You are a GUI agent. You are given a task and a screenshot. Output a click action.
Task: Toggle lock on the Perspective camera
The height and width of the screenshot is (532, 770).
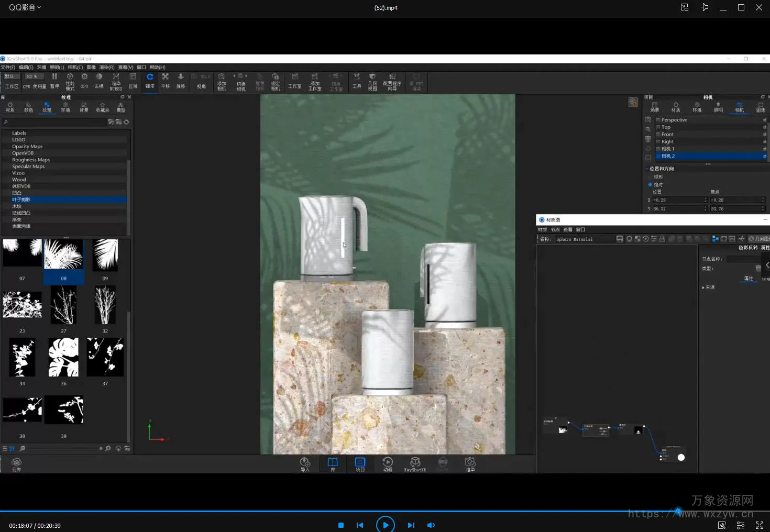764,120
